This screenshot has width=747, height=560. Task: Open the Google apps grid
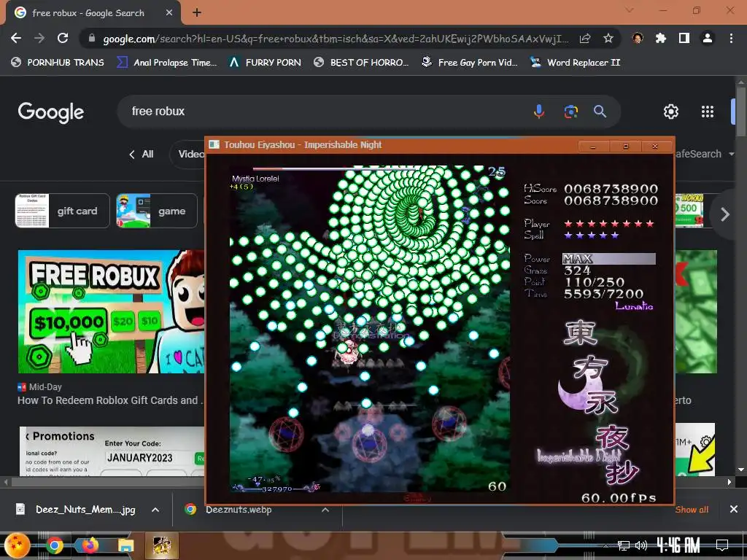point(708,112)
